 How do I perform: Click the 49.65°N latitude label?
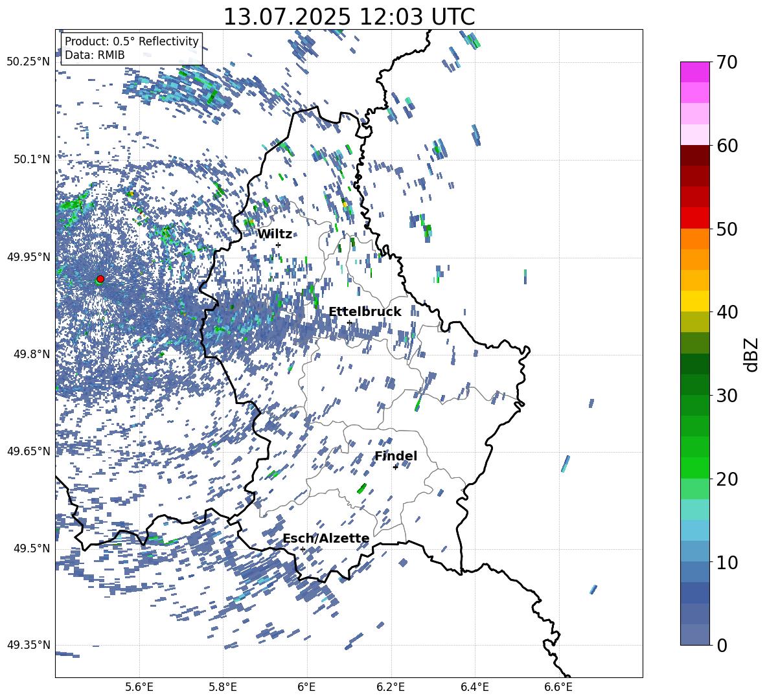point(29,451)
